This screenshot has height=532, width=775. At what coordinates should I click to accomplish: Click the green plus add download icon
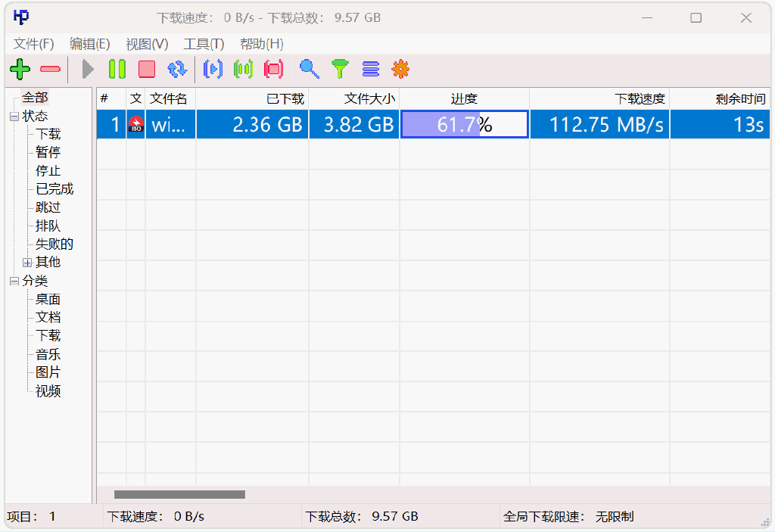click(x=20, y=70)
